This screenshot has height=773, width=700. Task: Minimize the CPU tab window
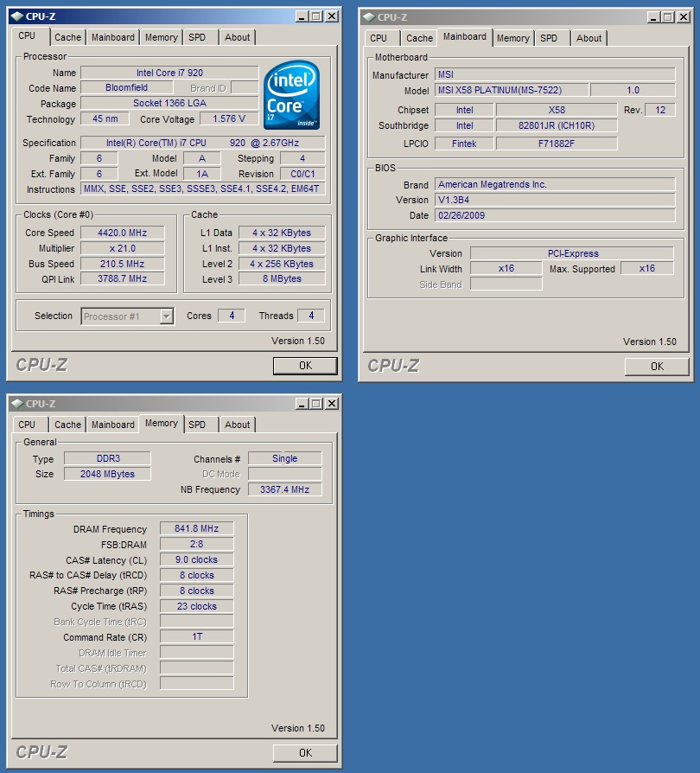point(302,16)
